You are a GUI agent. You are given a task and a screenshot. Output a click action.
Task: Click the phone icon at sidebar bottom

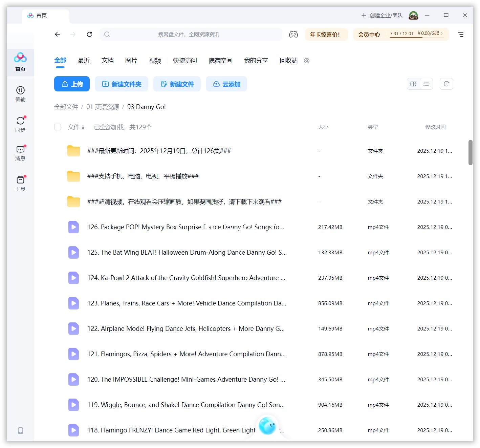20,430
